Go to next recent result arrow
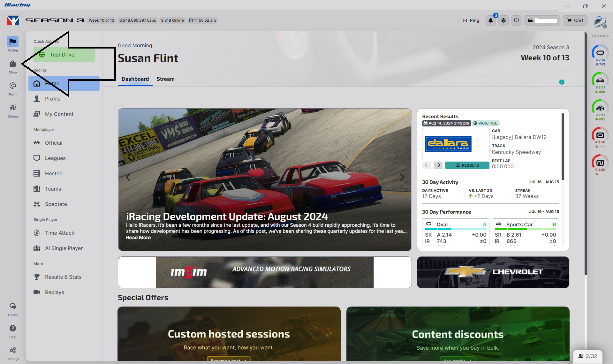The height and width of the screenshot is (364, 613). (438, 165)
